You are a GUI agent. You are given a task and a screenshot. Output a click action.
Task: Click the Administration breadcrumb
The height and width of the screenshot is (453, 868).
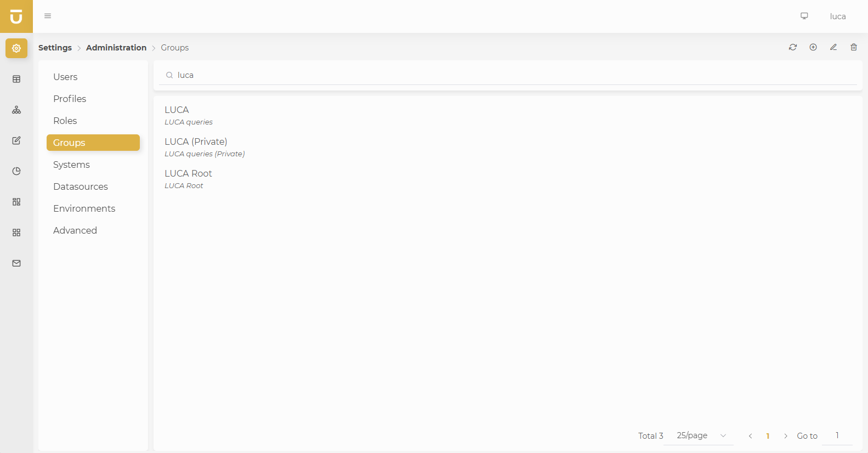click(116, 48)
